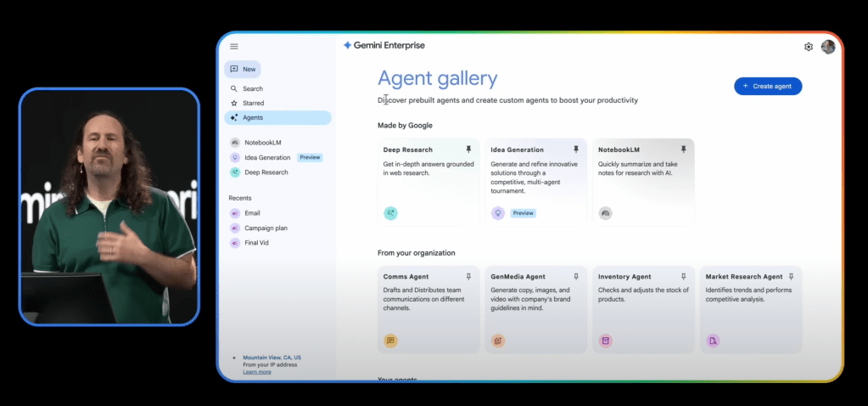Viewport: 868px width, 406px height.
Task: Start a New chat
Action: pyautogui.click(x=243, y=70)
